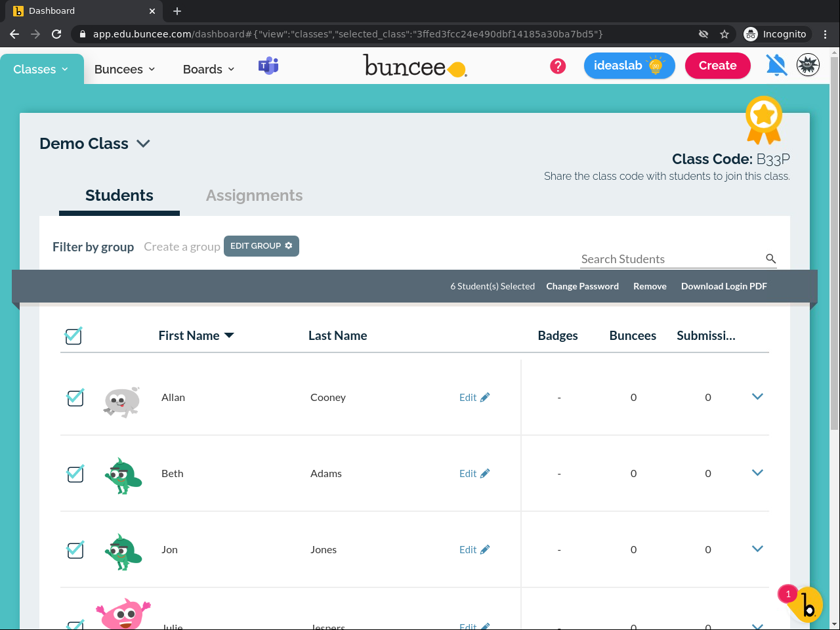Click Beth's green avatar
Viewport: 840px width, 630px height.
(x=123, y=476)
